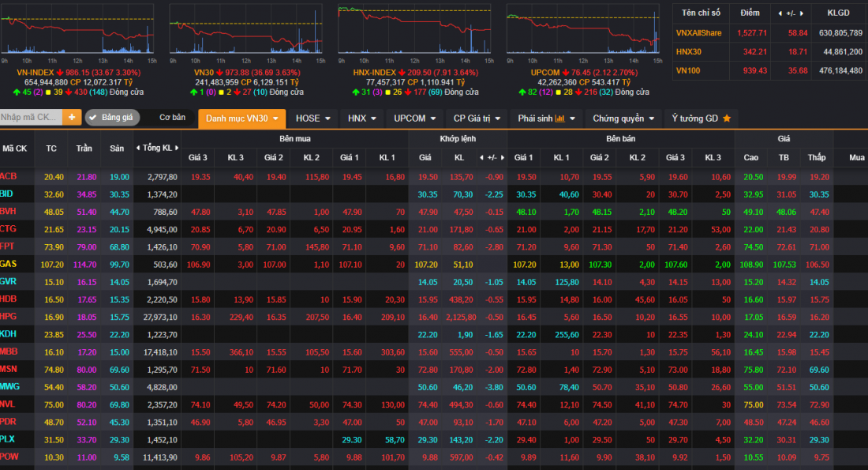Viewport: 868px width, 470px height.
Task: Select the HDB stock symbol
Action: (x=9, y=299)
